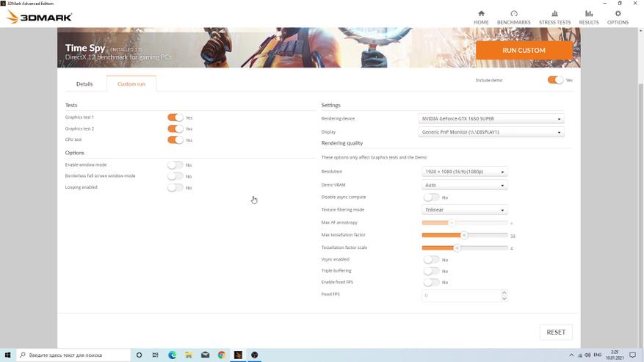Open the OPTIONS gear section
644x362 pixels.
tap(618, 18)
